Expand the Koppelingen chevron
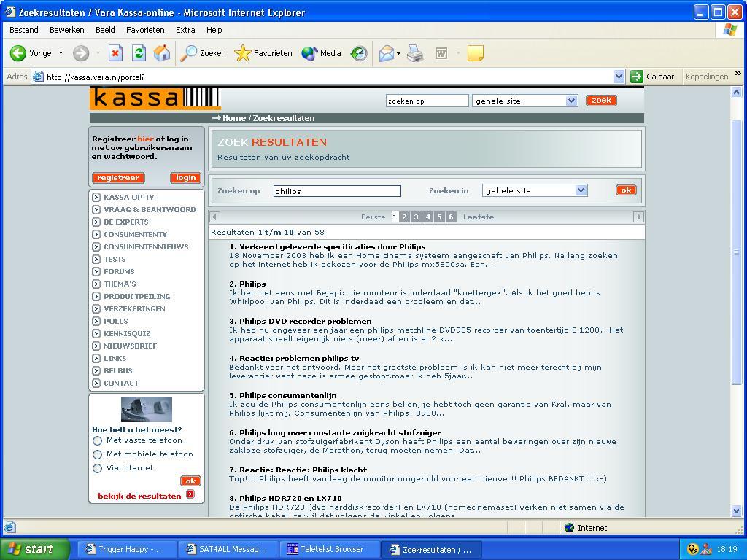The image size is (747, 560). point(738,74)
